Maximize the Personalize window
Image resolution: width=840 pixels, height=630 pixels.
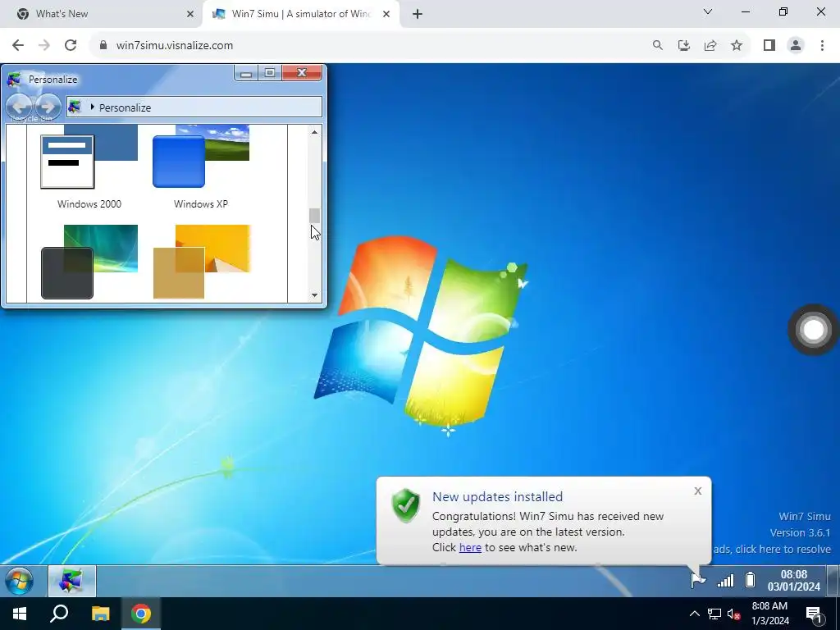coord(270,73)
